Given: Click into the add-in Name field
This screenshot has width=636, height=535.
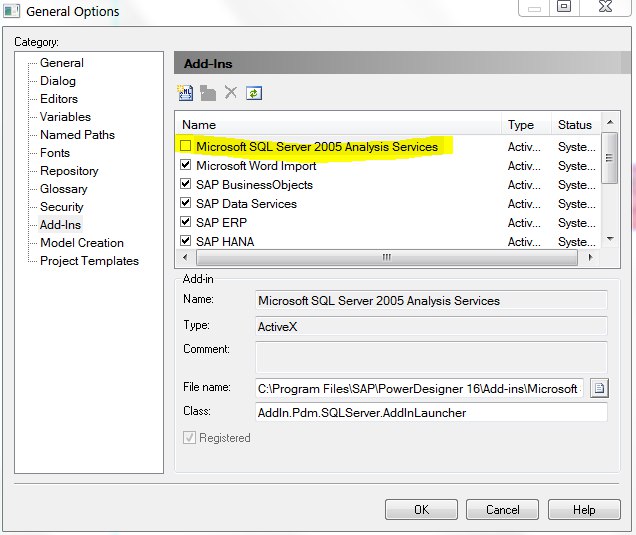Looking at the screenshot, I should point(431,301).
